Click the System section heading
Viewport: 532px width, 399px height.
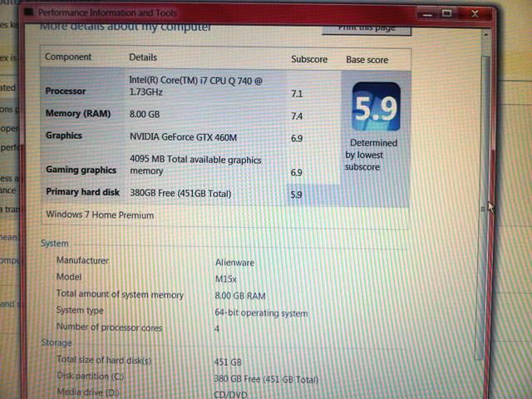[x=55, y=244]
